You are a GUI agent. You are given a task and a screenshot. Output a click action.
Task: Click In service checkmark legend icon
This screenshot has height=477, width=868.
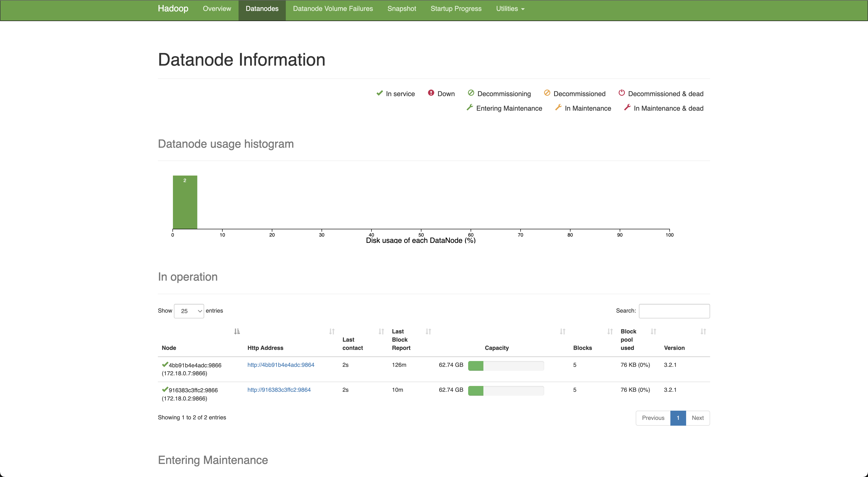click(x=380, y=93)
